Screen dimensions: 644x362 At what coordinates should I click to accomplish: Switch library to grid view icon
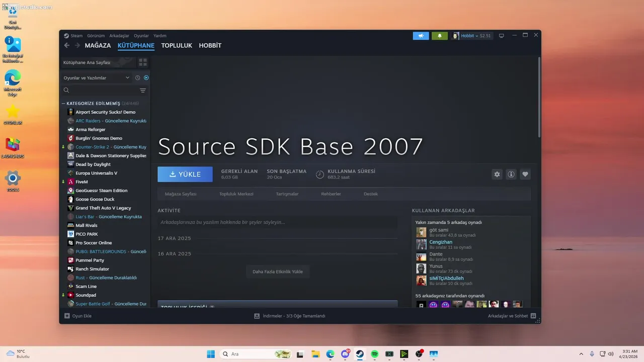click(x=143, y=62)
